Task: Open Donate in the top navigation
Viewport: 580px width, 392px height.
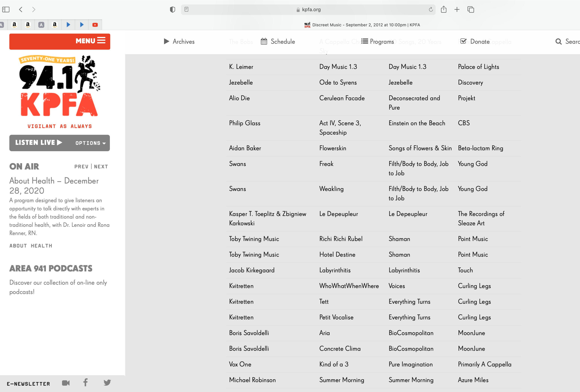Action: (x=475, y=41)
